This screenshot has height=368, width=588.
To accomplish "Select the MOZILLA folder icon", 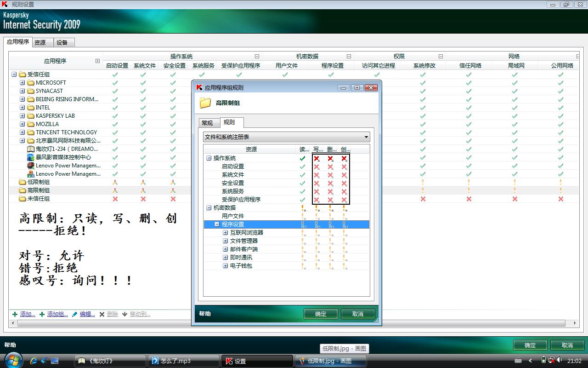I will click(x=31, y=124).
